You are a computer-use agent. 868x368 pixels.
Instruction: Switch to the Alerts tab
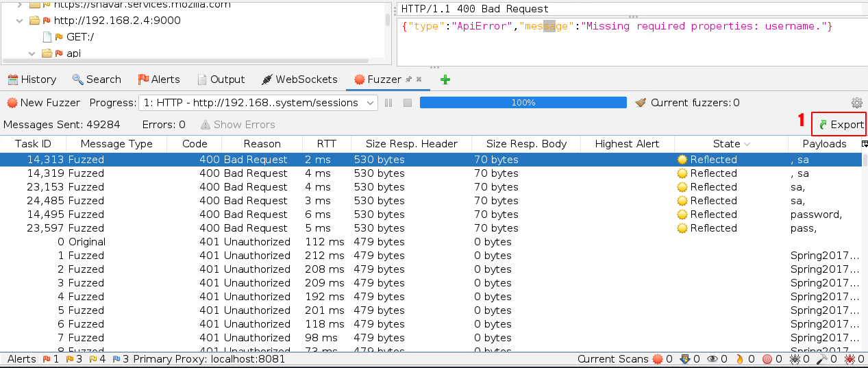159,79
